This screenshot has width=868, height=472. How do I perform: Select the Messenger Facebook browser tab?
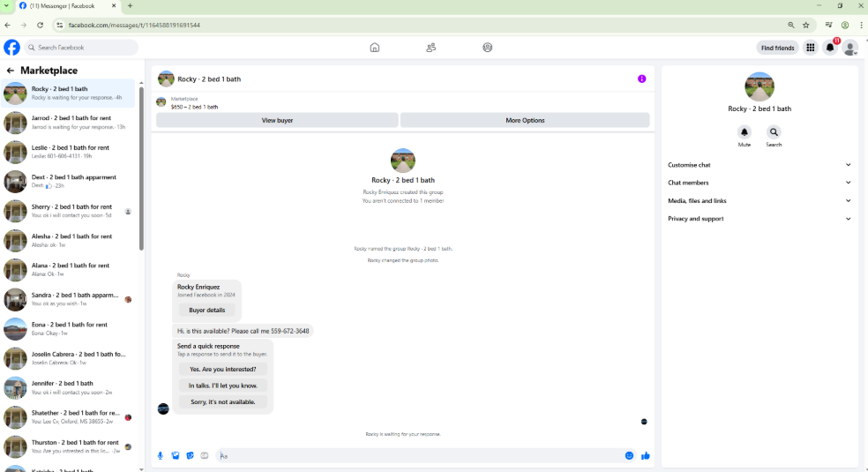pyautogui.click(x=68, y=5)
